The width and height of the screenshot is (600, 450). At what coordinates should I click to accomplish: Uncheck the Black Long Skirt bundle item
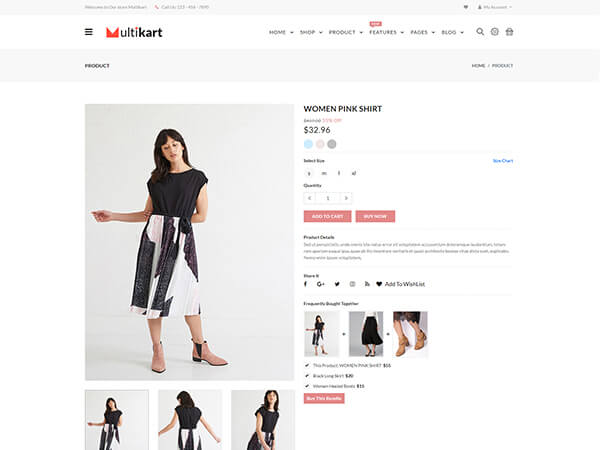coord(307,376)
